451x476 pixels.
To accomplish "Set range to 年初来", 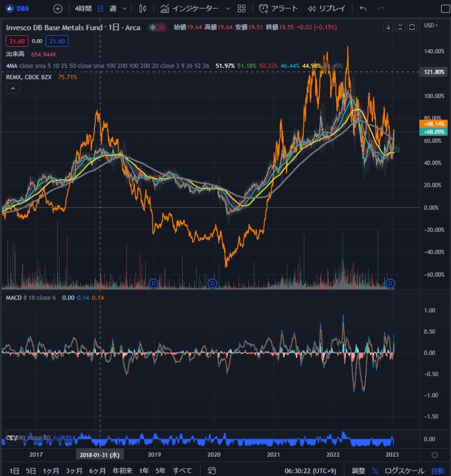I will pyautogui.click(x=123, y=471).
